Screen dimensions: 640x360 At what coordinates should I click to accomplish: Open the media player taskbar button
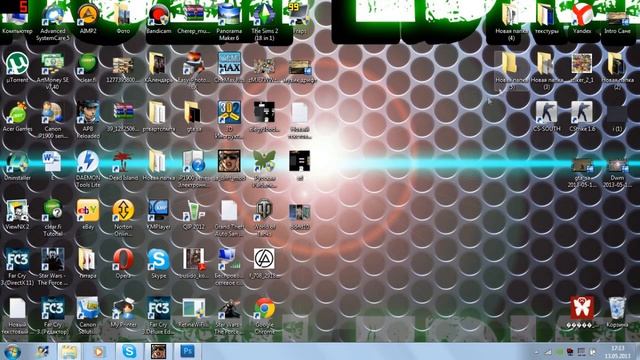pos(99,351)
